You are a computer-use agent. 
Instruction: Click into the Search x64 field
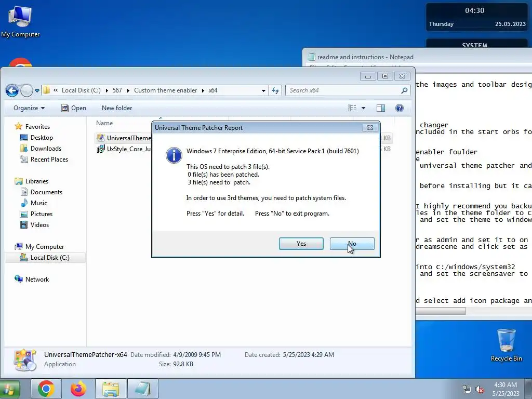coord(343,90)
